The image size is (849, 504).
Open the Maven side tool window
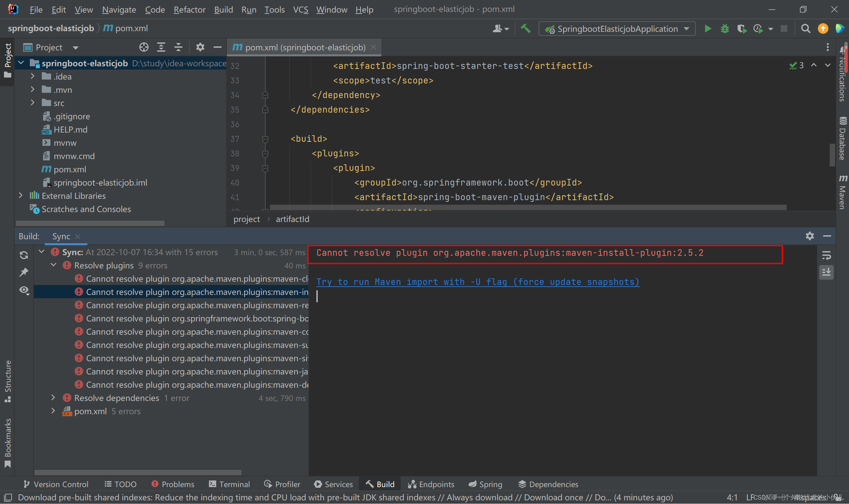coord(843,192)
